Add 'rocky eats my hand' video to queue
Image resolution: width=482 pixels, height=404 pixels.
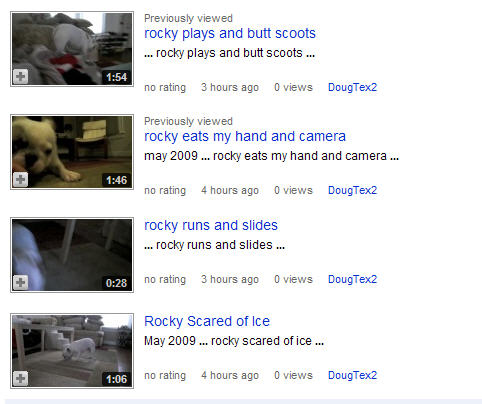20,180
